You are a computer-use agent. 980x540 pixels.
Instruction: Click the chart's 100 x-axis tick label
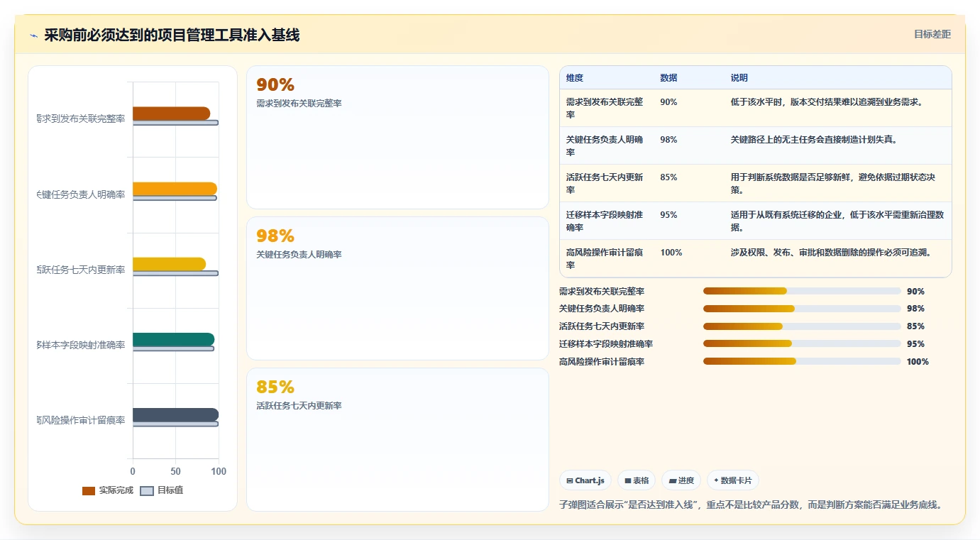click(219, 471)
